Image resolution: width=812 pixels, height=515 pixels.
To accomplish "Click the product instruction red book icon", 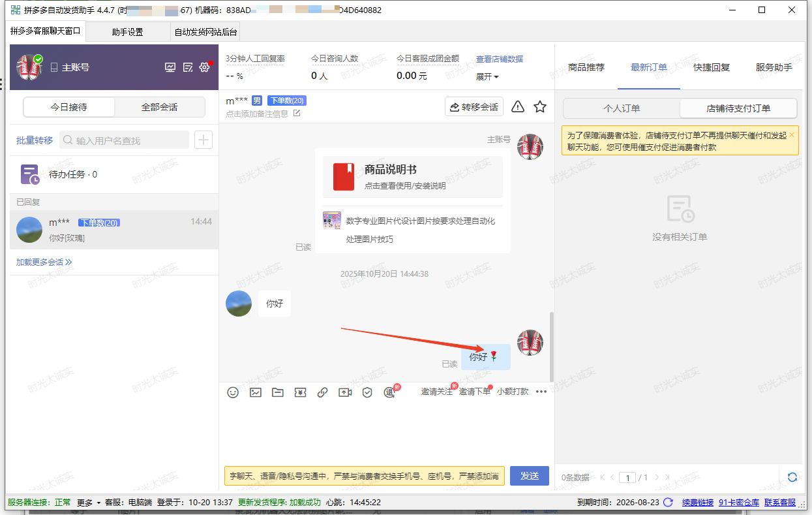I will point(344,176).
